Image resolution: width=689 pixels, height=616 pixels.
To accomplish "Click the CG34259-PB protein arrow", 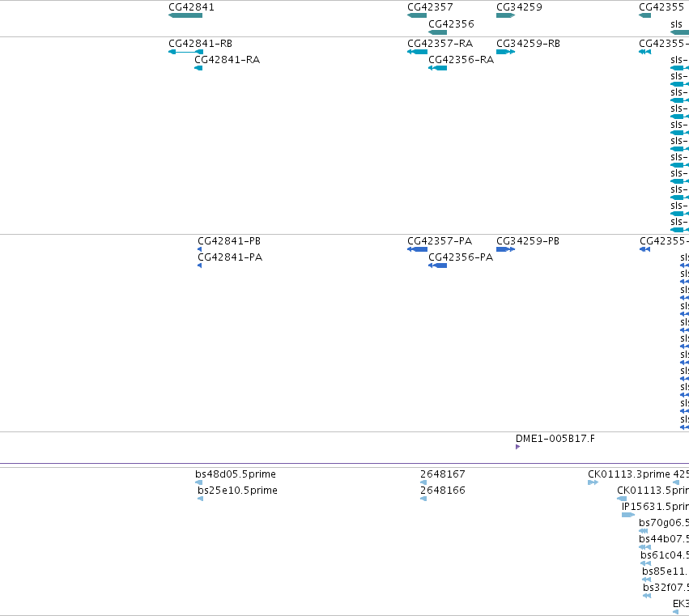I will pyautogui.click(x=505, y=249).
